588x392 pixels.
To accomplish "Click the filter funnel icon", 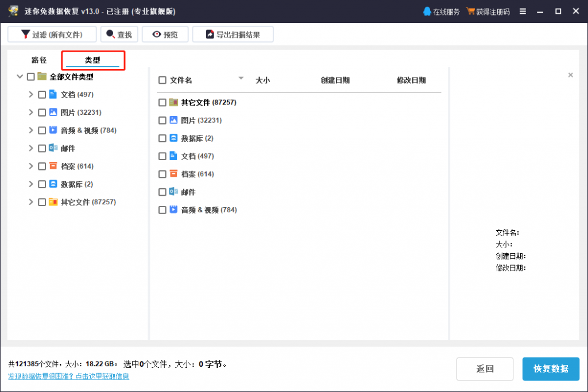I will [x=25, y=34].
